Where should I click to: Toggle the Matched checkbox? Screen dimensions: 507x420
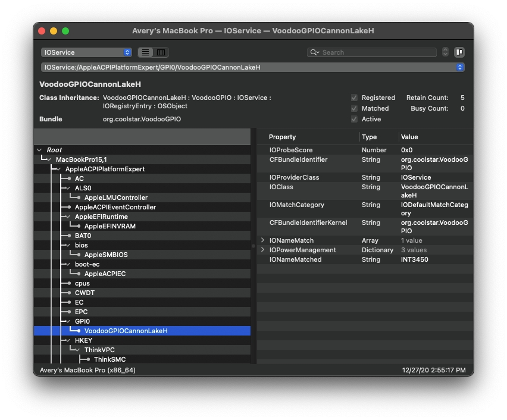pyautogui.click(x=354, y=108)
